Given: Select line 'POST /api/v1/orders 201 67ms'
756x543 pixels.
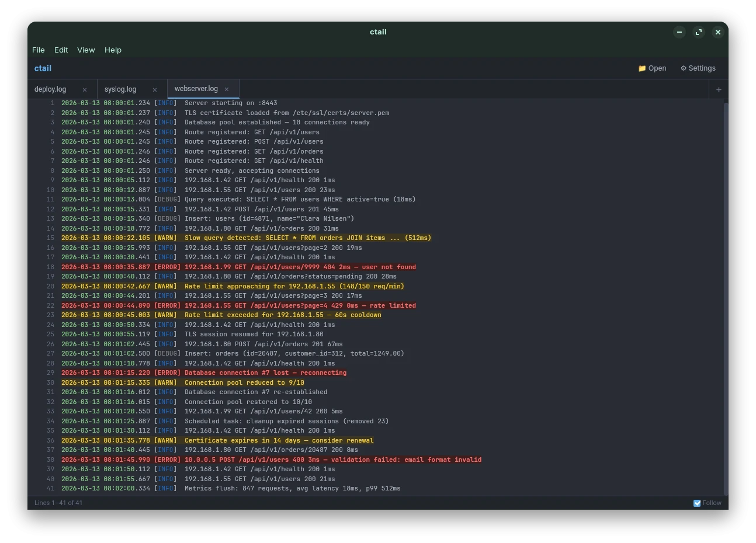Looking at the screenshot, I should click(x=375, y=344).
